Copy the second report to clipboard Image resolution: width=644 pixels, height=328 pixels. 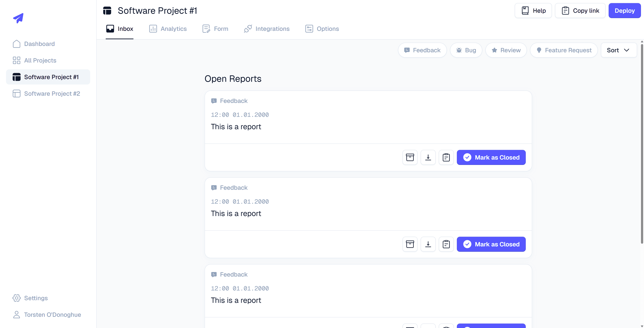pyautogui.click(x=446, y=244)
